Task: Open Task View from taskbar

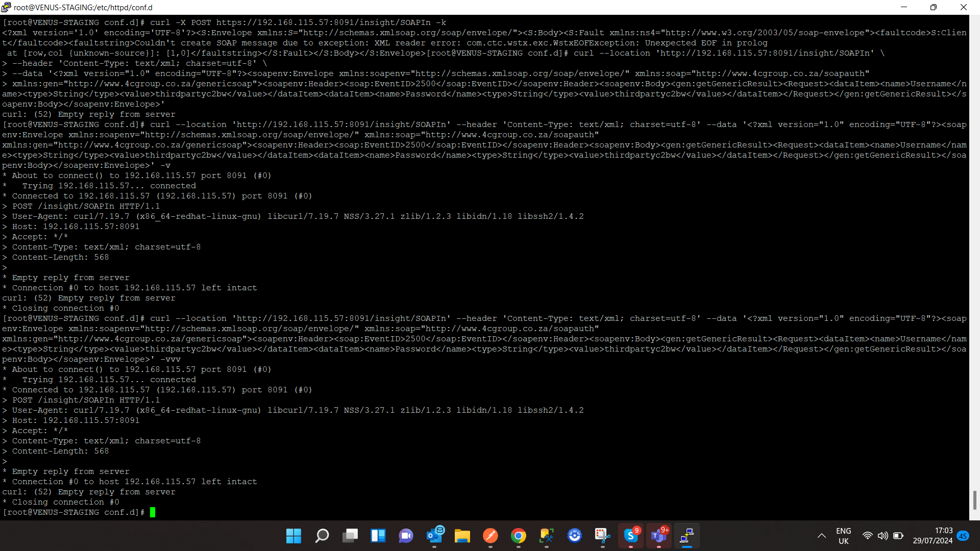Action: pyautogui.click(x=350, y=536)
